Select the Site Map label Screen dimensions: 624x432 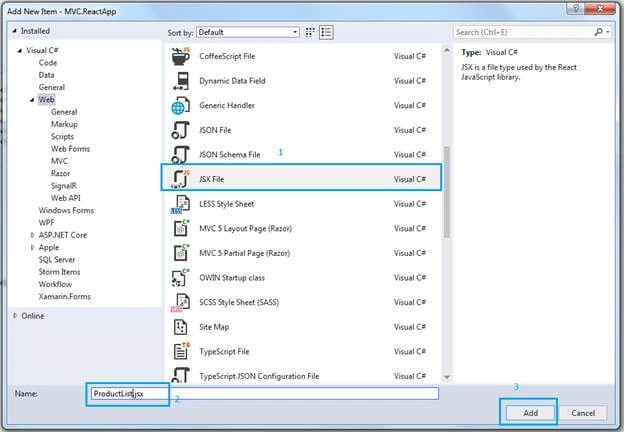coord(214,327)
